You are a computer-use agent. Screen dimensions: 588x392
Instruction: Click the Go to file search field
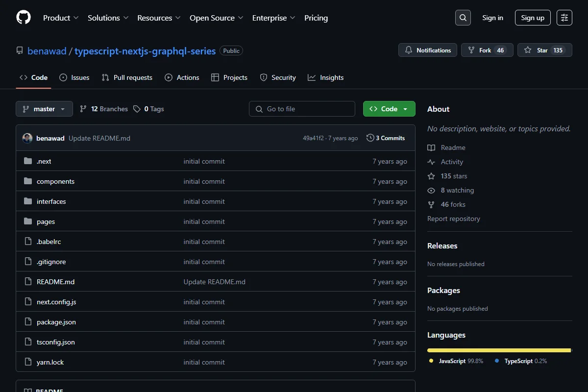pos(302,109)
